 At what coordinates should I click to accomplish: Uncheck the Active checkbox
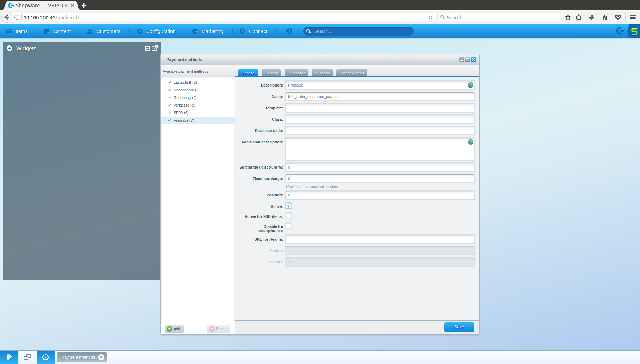tap(288, 206)
